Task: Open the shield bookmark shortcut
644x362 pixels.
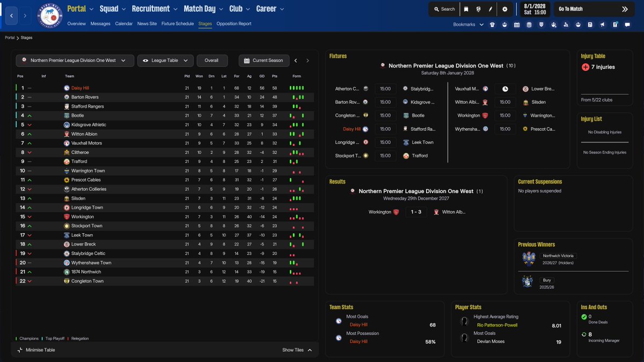Action: [541, 24]
